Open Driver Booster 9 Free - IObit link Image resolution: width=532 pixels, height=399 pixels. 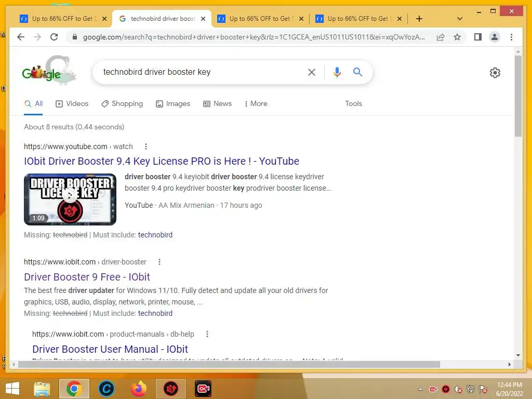[87, 277]
